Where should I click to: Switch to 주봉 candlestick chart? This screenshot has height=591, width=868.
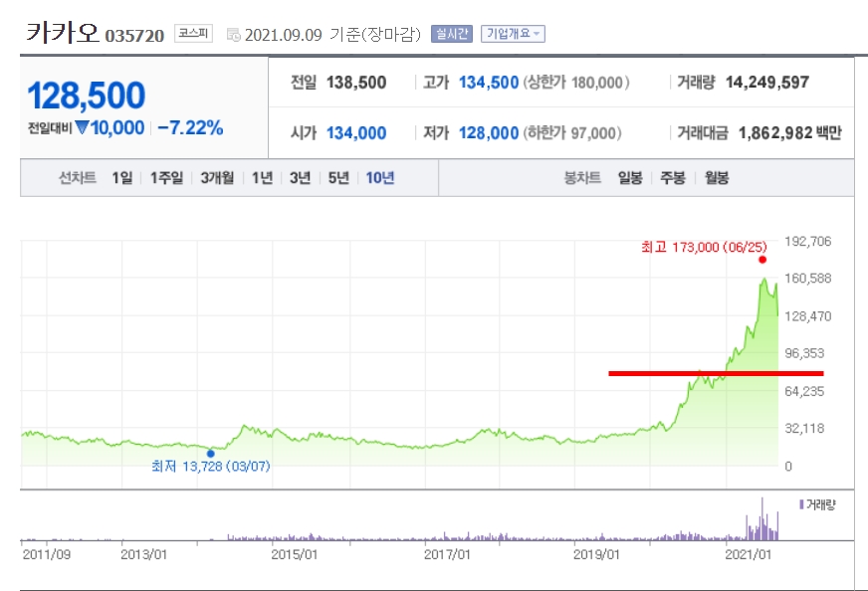click(673, 178)
